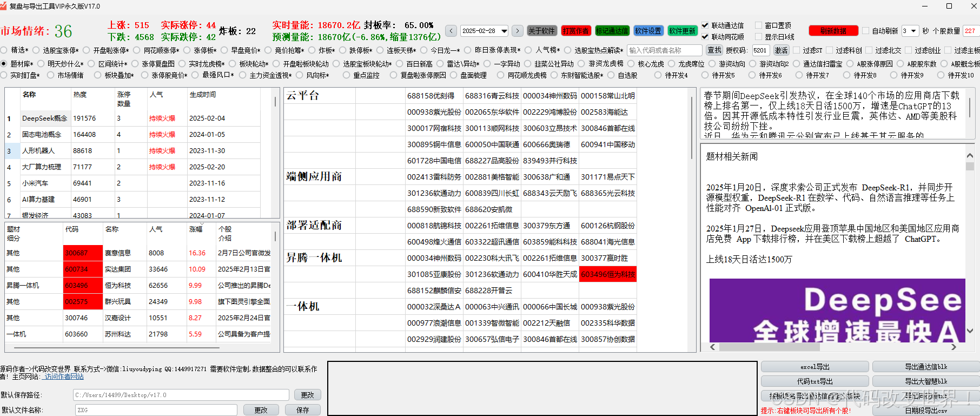980x416 pixels.
Task: Click the red 打赏作者 button
Action: click(576, 31)
